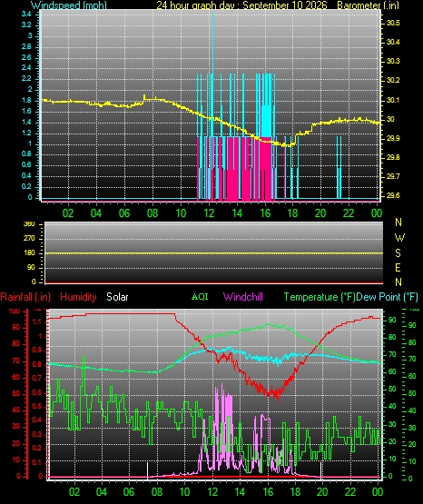Click the 30.5 barometer scale value

point(393,23)
